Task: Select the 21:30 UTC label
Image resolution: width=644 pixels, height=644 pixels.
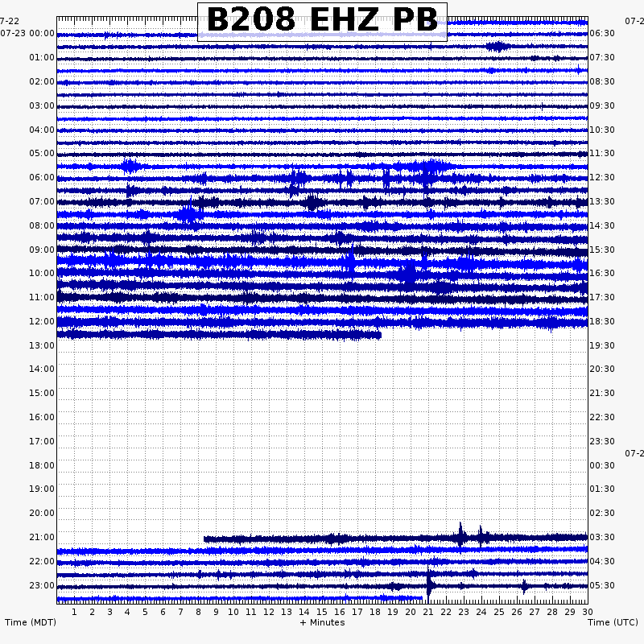Action: tap(602, 393)
